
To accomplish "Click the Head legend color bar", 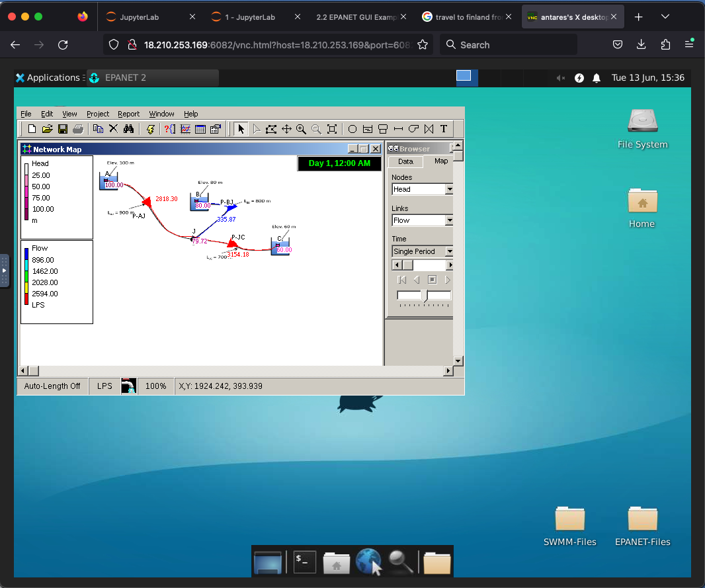I will click(26, 192).
